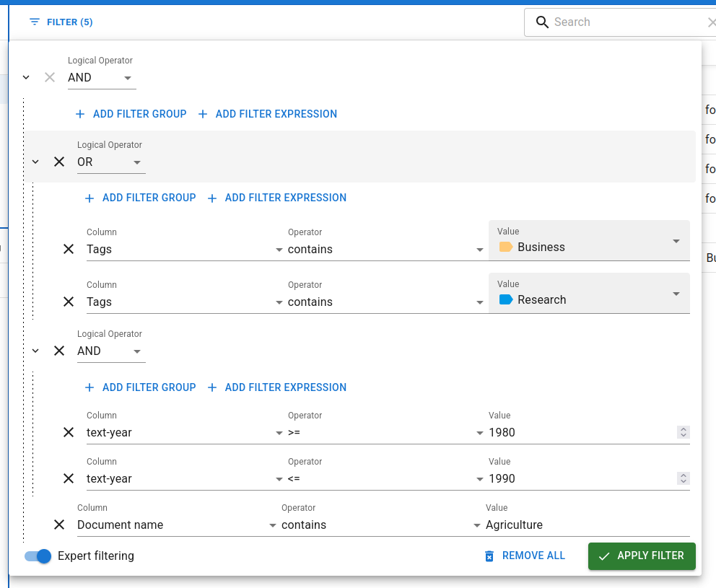The height and width of the screenshot is (588, 716).
Task: Open the <= operator dropdown
Action: [x=386, y=478]
